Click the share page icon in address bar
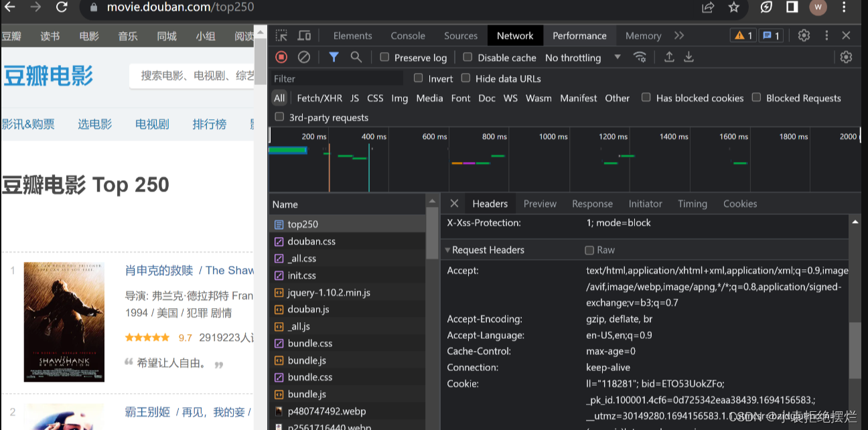Viewport: 868px width, 430px height. (x=708, y=7)
